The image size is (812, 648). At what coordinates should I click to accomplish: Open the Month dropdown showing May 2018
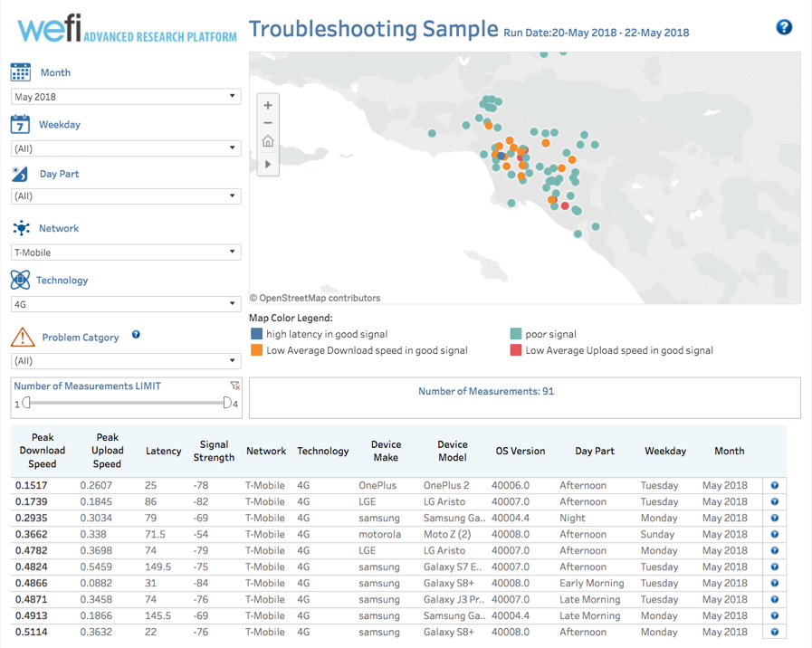pos(126,97)
